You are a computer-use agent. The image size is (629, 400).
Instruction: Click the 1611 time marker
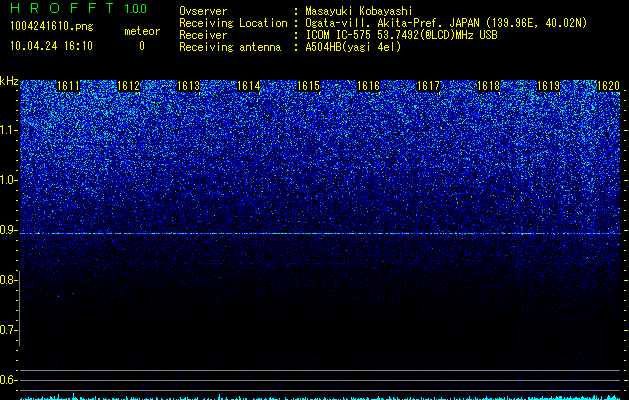[x=69, y=86]
